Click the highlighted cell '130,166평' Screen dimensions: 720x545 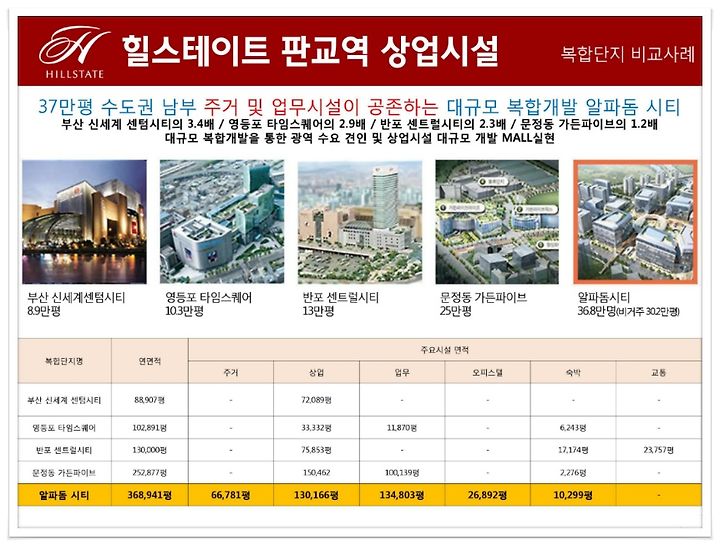click(x=316, y=495)
